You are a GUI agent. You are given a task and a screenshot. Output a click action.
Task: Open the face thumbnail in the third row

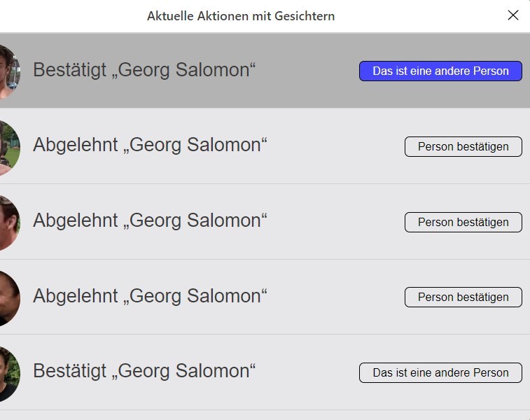(x=9, y=222)
